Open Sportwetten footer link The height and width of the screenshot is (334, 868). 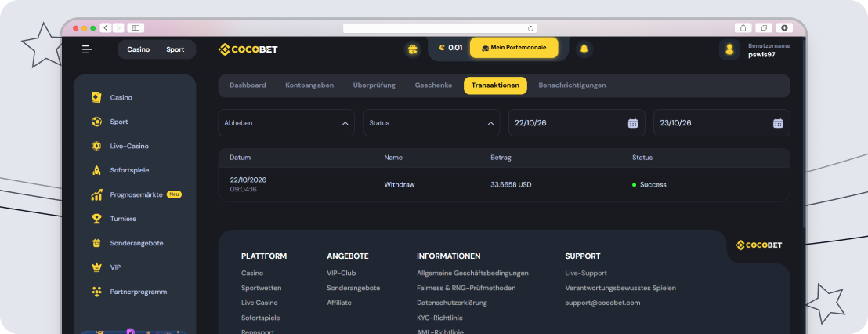click(x=262, y=288)
